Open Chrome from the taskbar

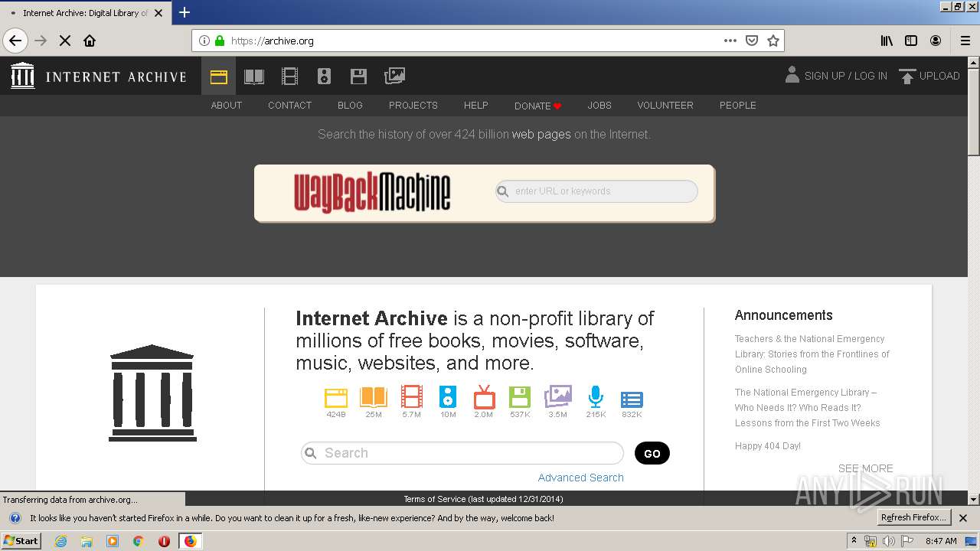pos(139,541)
